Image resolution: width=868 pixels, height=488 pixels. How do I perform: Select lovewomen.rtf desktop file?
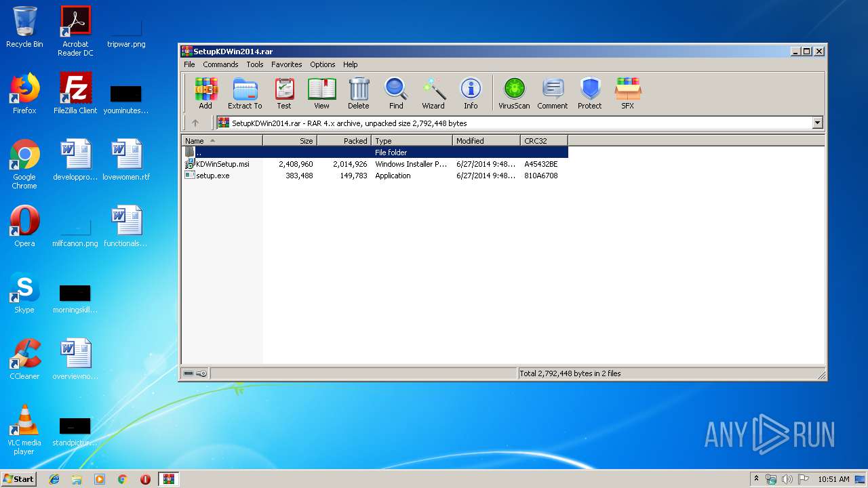click(x=126, y=160)
